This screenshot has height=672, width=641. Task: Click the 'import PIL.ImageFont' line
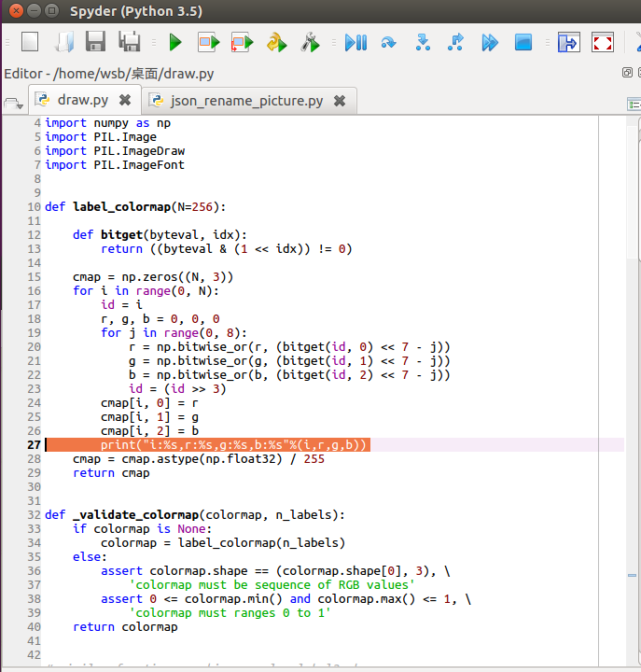click(x=115, y=165)
